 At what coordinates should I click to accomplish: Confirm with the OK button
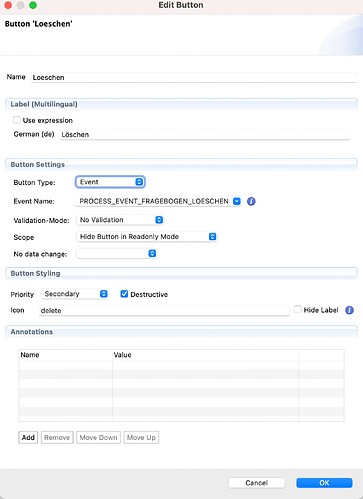pos(324,483)
